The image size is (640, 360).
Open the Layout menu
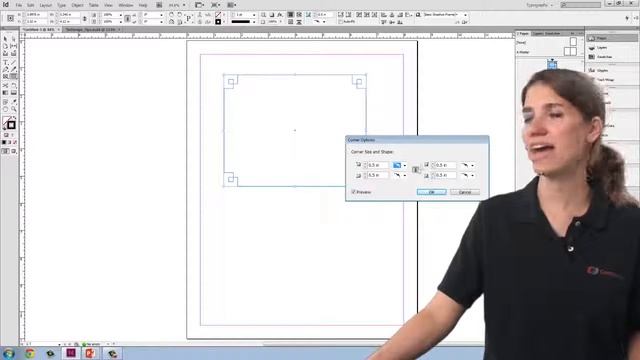click(46, 5)
